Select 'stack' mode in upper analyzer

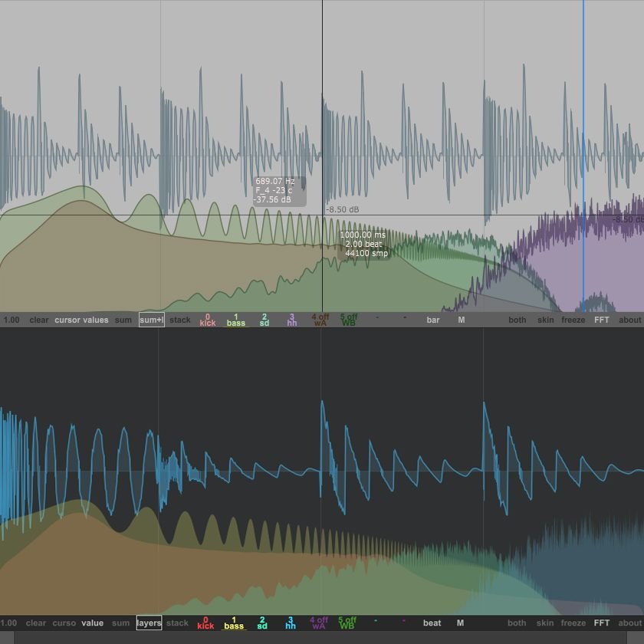coord(180,320)
